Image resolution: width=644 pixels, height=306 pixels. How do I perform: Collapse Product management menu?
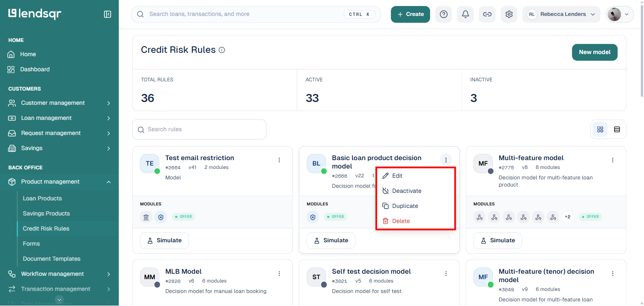pyautogui.click(x=59, y=182)
